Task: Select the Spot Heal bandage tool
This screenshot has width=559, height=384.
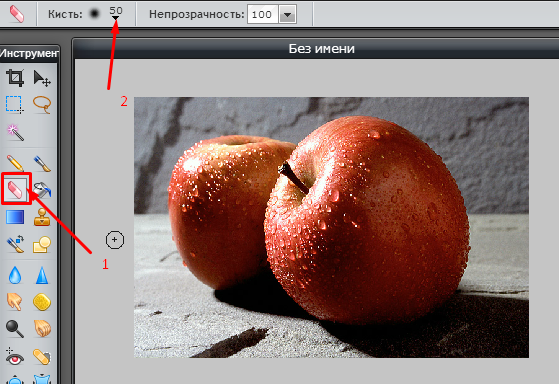Action: click(42, 357)
